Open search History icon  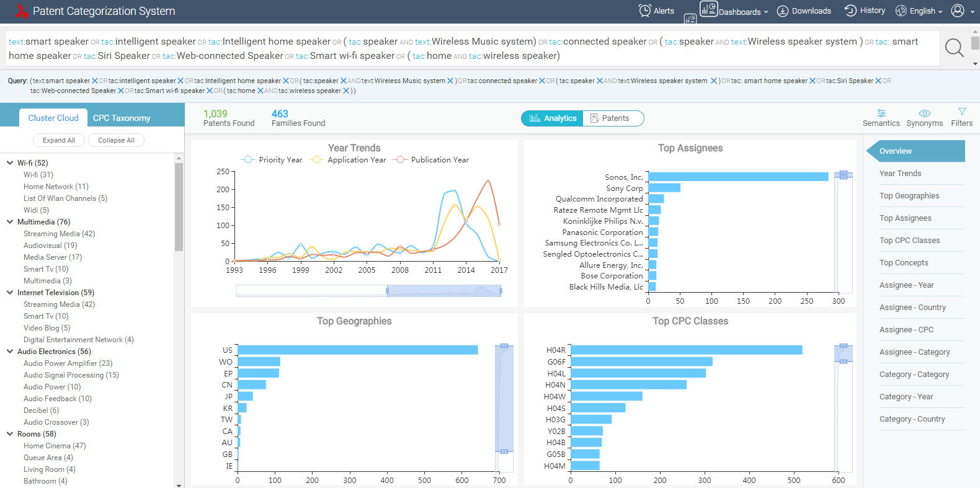coord(850,11)
